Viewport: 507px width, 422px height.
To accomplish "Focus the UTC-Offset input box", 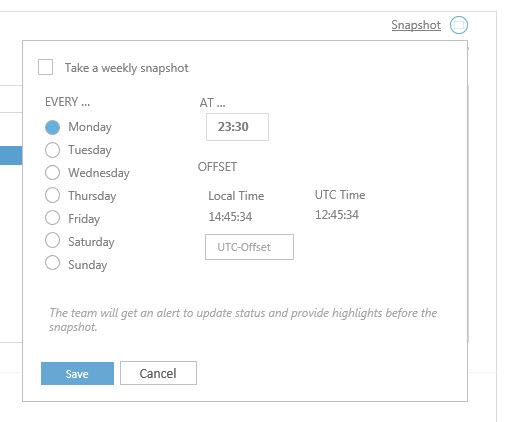I will tap(249, 247).
